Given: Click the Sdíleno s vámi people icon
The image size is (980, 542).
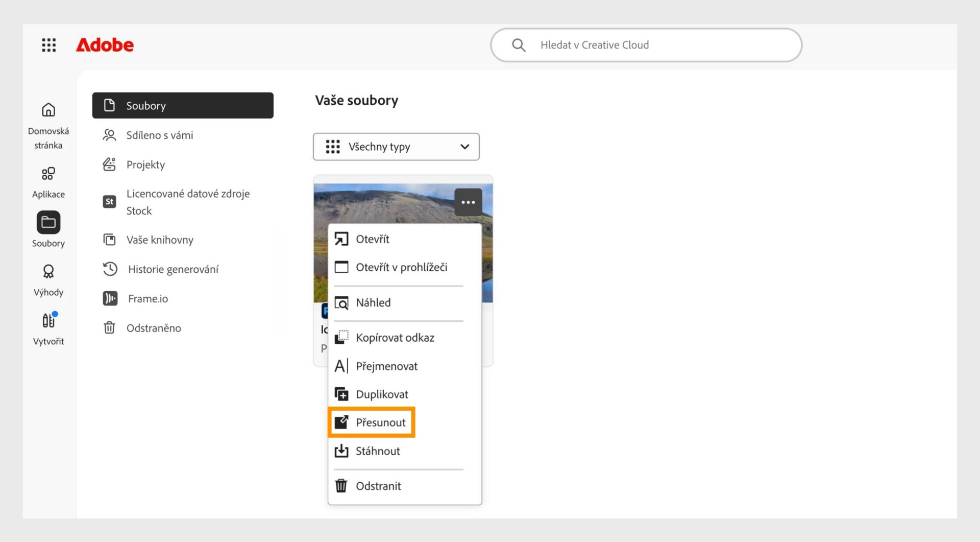Looking at the screenshot, I should 109,135.
